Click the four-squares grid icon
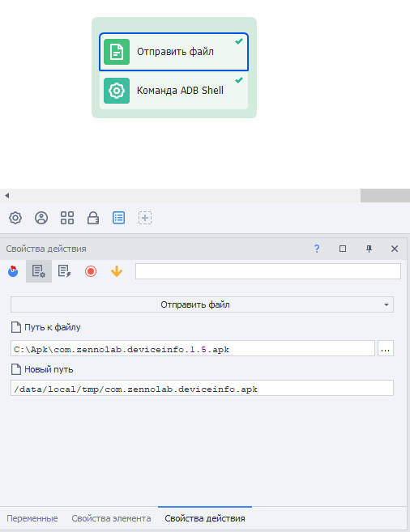Screen dimensions: 410x532 tap(67, 218)
